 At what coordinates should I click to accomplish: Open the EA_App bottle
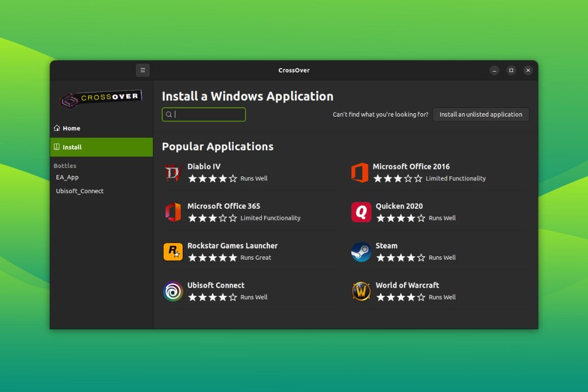click(x=67, y=177)
